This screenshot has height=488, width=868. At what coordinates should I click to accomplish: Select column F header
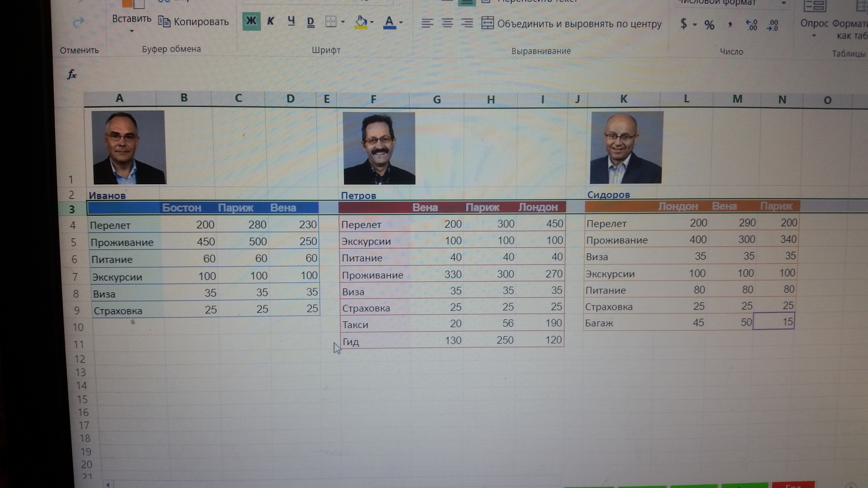(373, 100)
